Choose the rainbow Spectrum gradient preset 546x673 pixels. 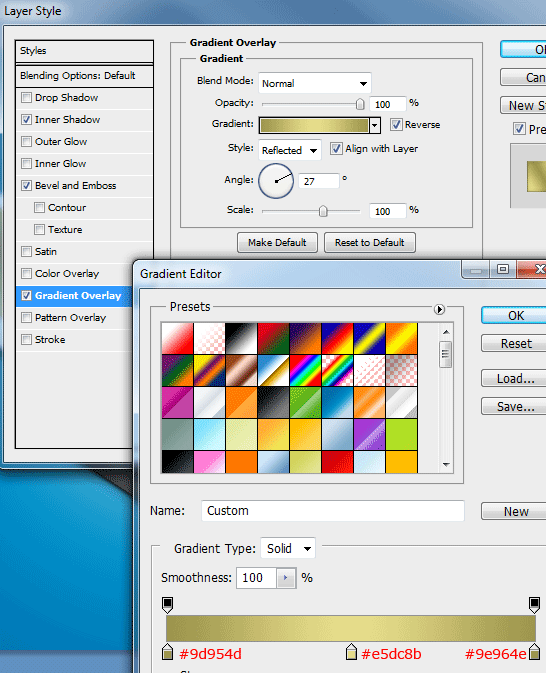point(305,370)
